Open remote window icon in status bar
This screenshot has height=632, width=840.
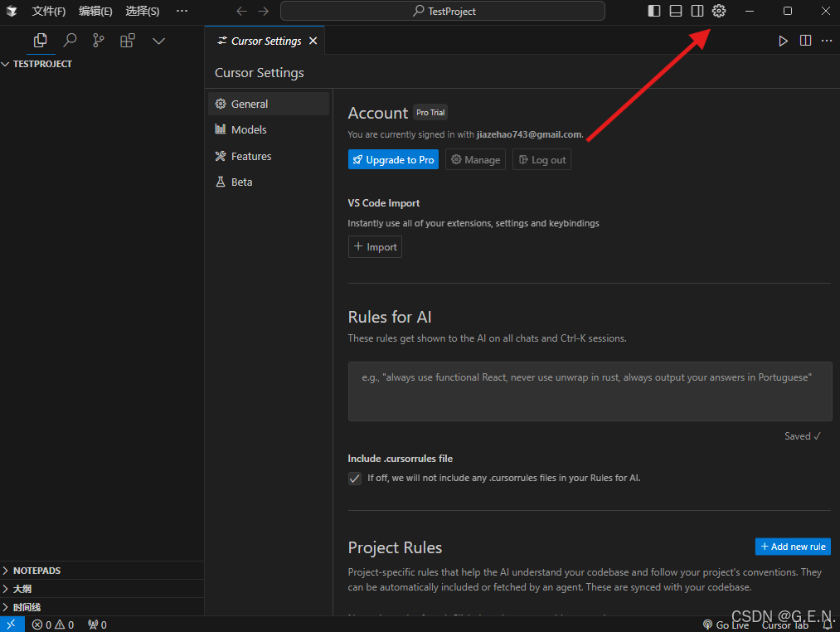point(12,625)
